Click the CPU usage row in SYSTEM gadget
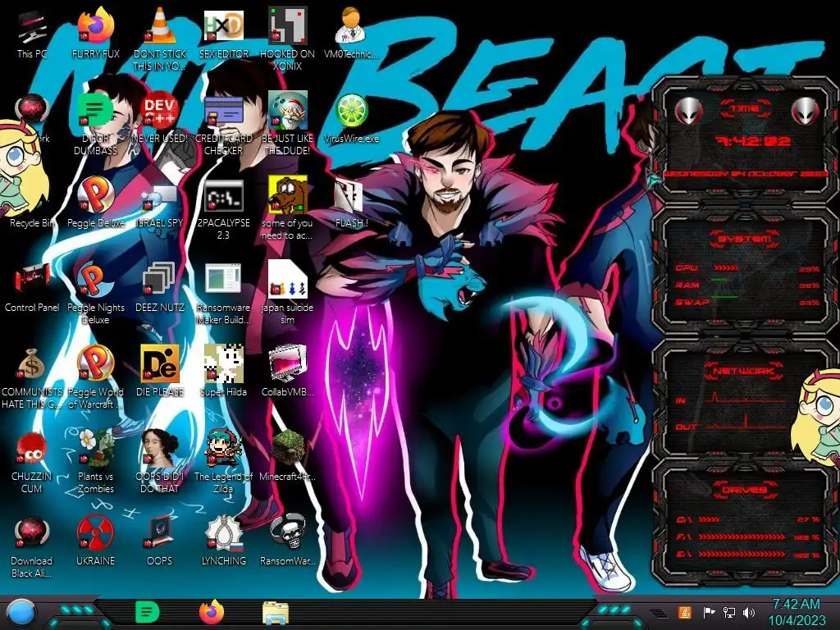840x630 pixels. pyautogui.click(x=747, y=268)
